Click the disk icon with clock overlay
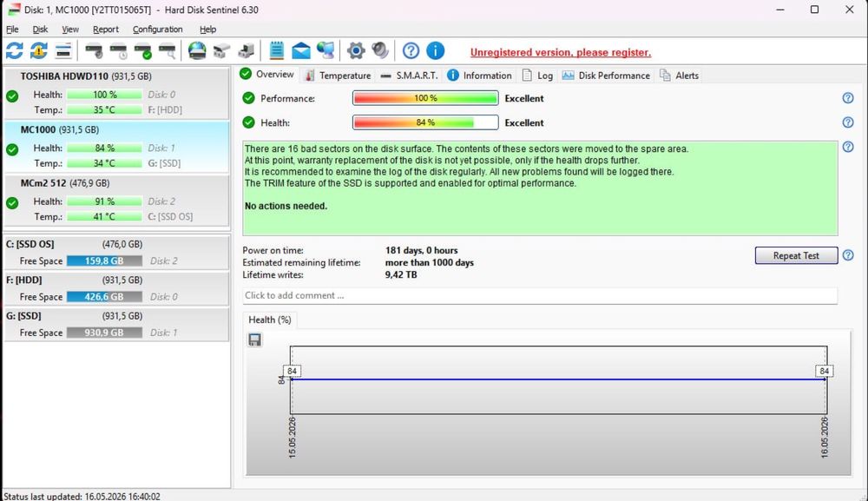 click(118, 51)
